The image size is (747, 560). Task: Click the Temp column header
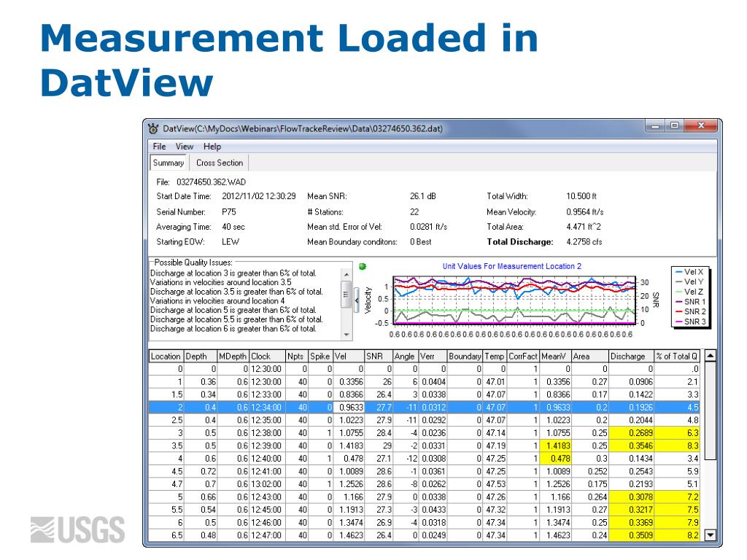(x=495, y=356)
